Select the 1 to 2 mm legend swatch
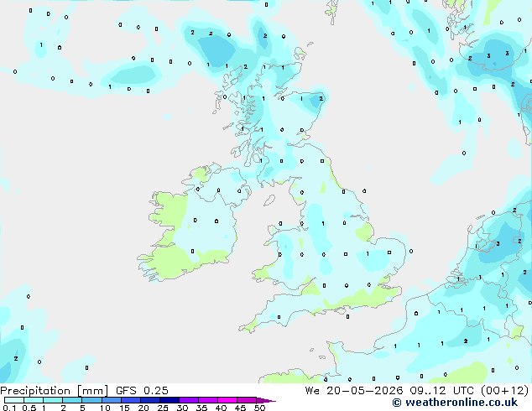Image resolution: width=532 pixels, height=411 pixels. [53, 400]
